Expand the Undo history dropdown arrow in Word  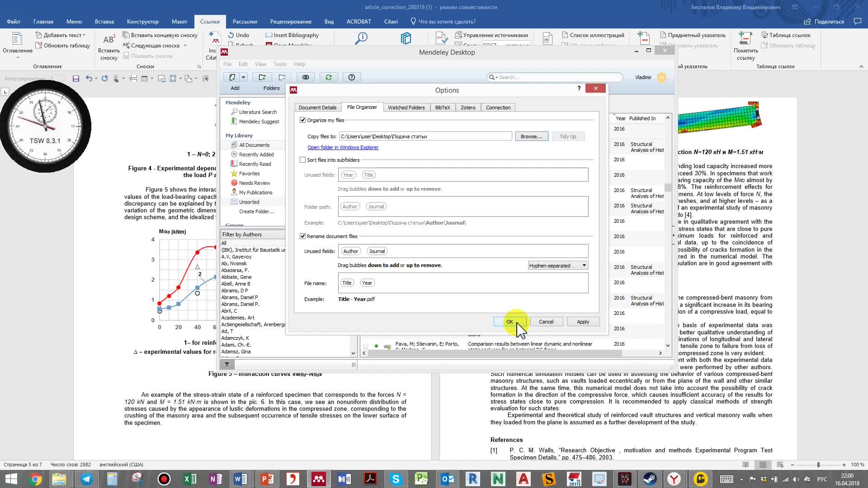[96, 79]
